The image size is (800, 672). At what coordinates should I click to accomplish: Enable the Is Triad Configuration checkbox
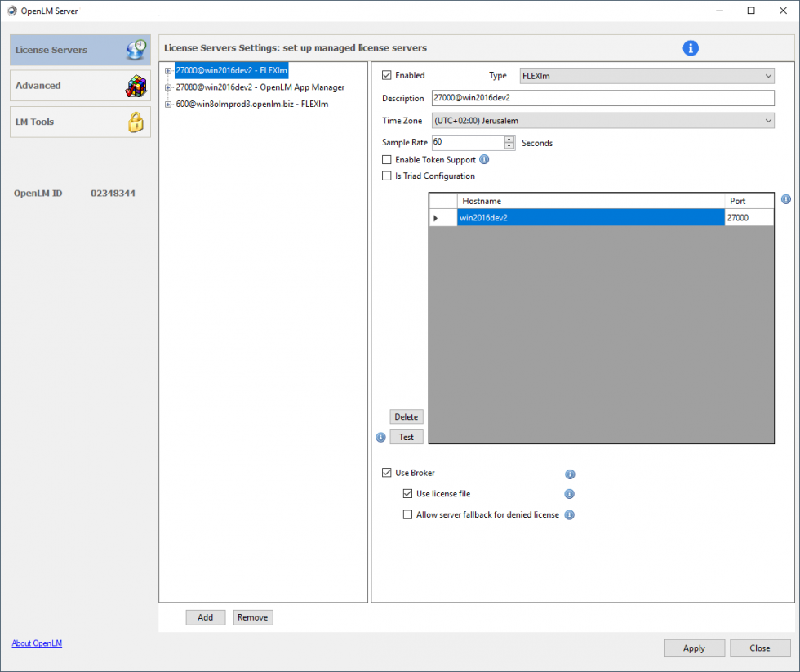coord(387,176)
